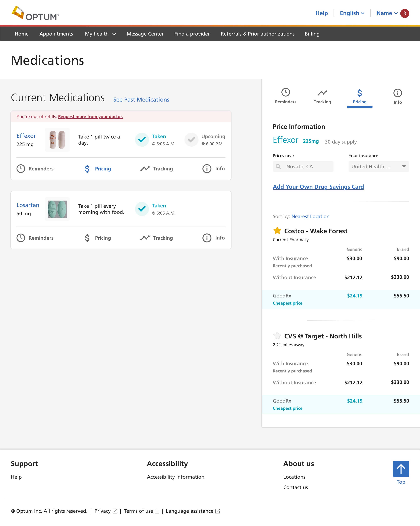
Task: Switch to the Tracking tab in side panel
Action: pos(322,96)
